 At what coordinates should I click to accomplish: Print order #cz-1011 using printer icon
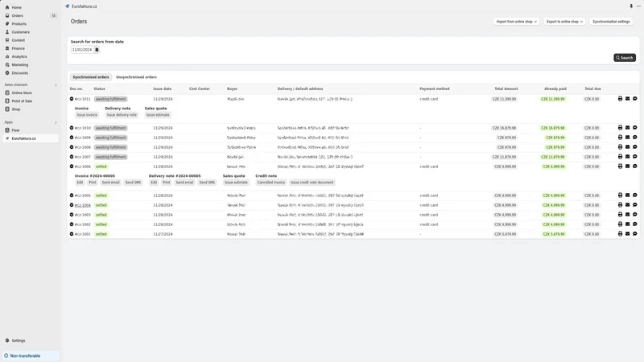[x=620, y=99]
